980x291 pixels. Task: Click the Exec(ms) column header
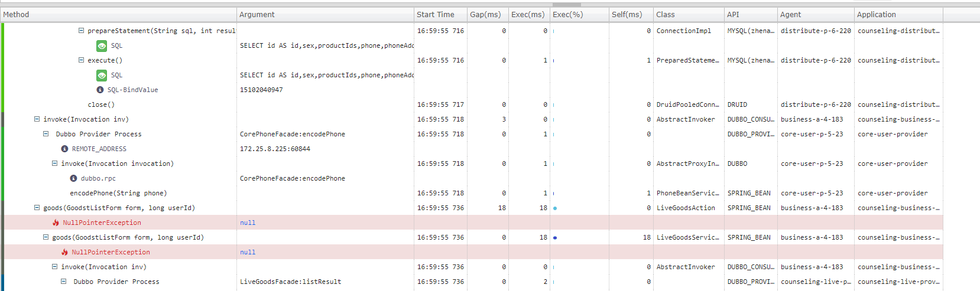click(529, 14)
